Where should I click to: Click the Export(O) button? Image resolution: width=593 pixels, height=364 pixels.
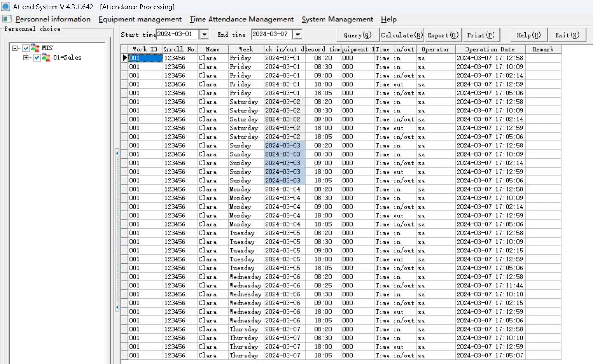443,35
